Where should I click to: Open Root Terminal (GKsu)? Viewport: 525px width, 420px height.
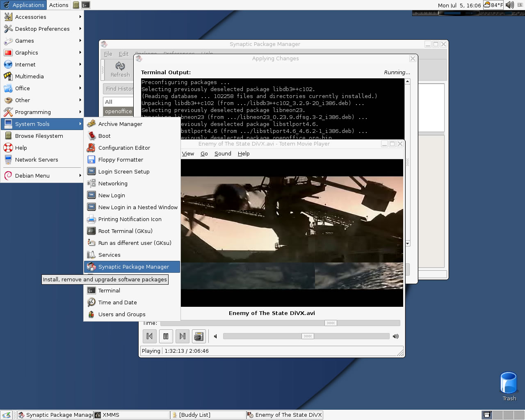(132, 231)
